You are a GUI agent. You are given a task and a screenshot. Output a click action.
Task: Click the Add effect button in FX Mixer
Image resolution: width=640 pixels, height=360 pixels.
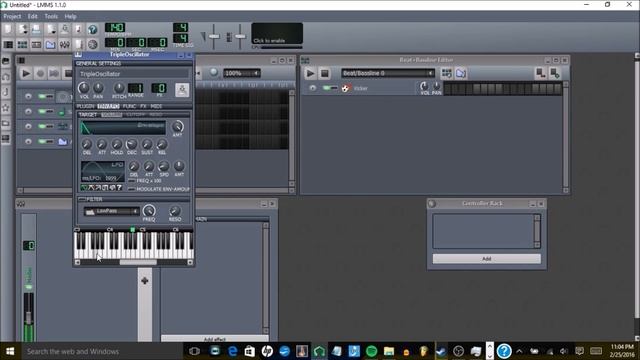click(215, 339)
